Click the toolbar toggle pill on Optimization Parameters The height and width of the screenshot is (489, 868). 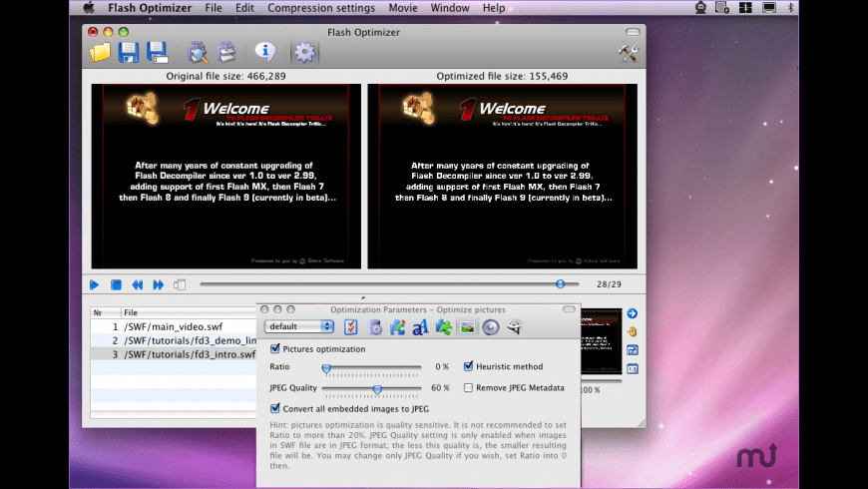(569, 309)
